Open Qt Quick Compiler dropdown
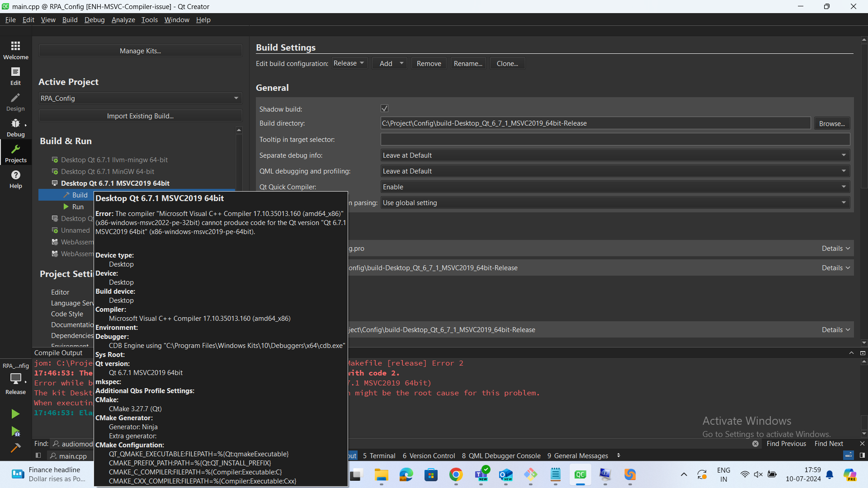Screen dimensions: 868x488 coord(615,187)
